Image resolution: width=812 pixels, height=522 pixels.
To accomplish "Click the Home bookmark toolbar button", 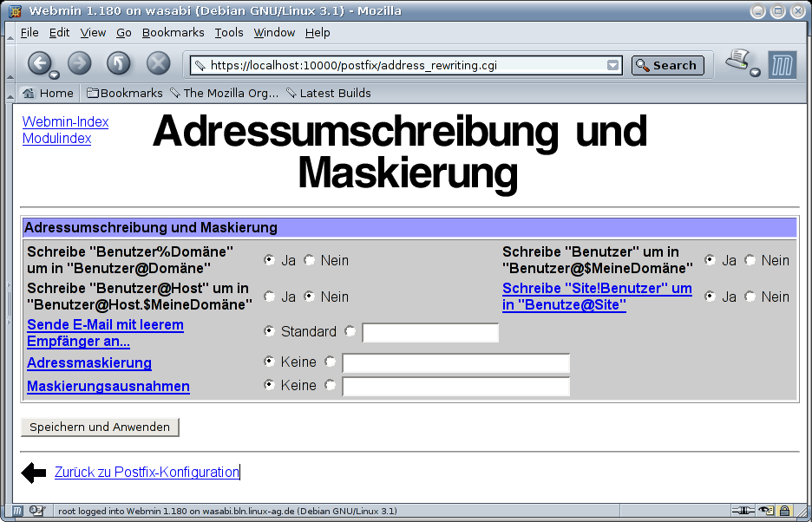I will [x=48, y=94].
